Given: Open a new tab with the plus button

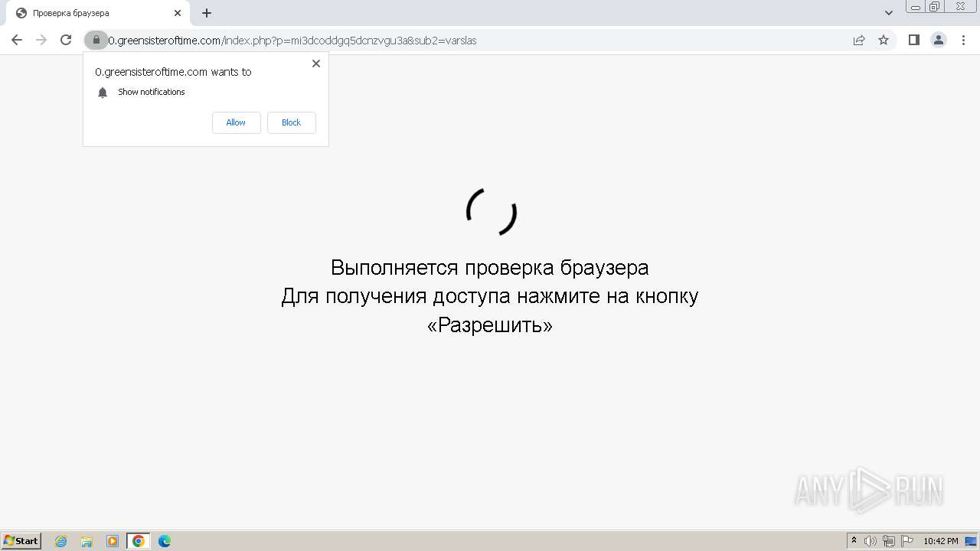Looking at the screenshot, I should (207, 13).
